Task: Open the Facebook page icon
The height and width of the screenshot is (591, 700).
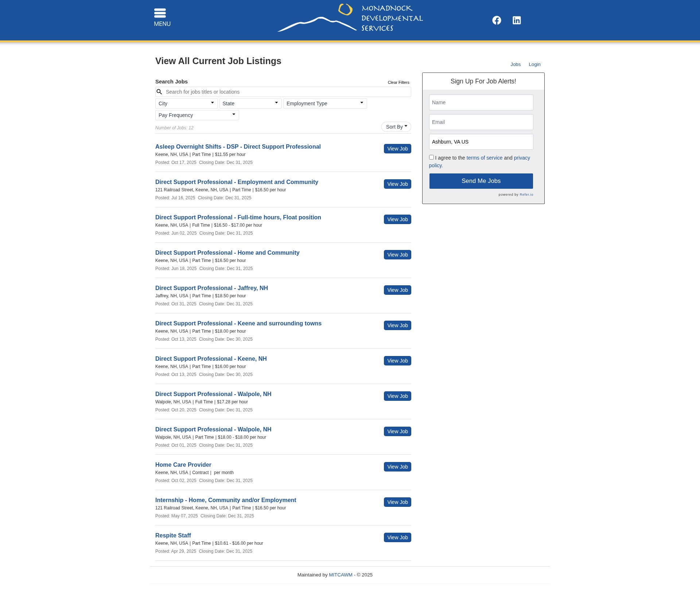Action: click(497, 20)
